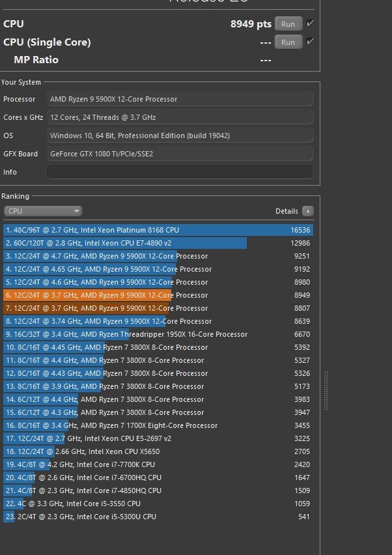Click the empty Info input field
Screen dimensions: 392x555
coord(180,172)
